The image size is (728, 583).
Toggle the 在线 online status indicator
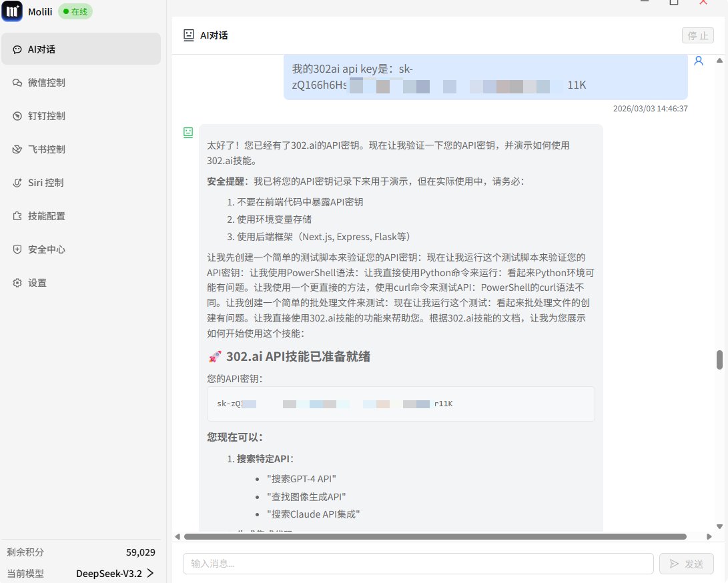75,11
